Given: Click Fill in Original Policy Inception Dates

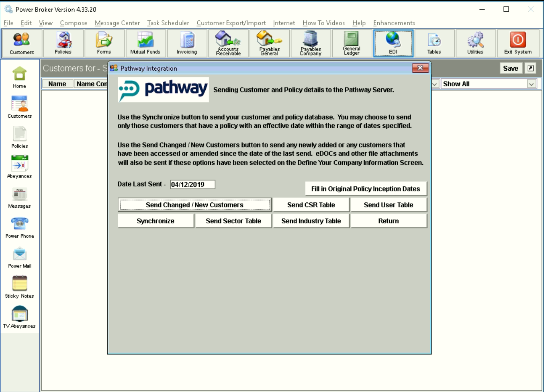Looking at the screenshot, I should (x=366, y=188).
